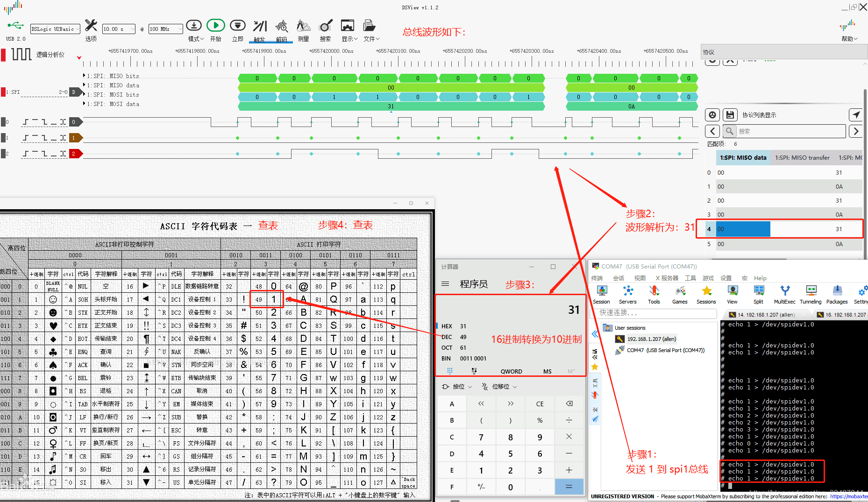Screen dimensions: 868x502
Task: Open the Help menu in MobaXterm
Action: coord(760,278)
